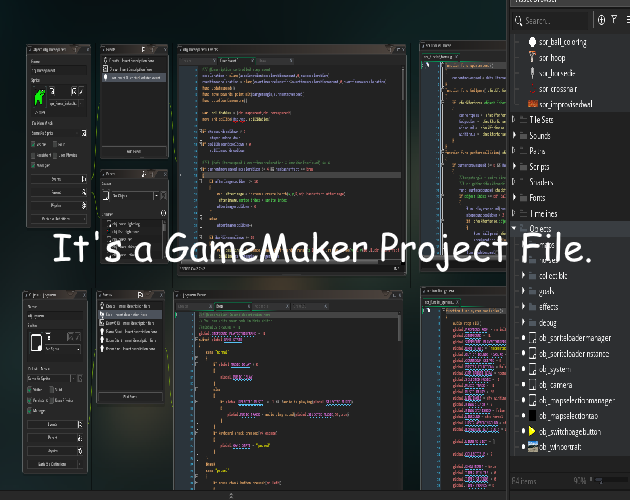630x500 pixels.
Task: Select the spr_improvisedwall sprite icon
Action: click(x=532, y=104)
